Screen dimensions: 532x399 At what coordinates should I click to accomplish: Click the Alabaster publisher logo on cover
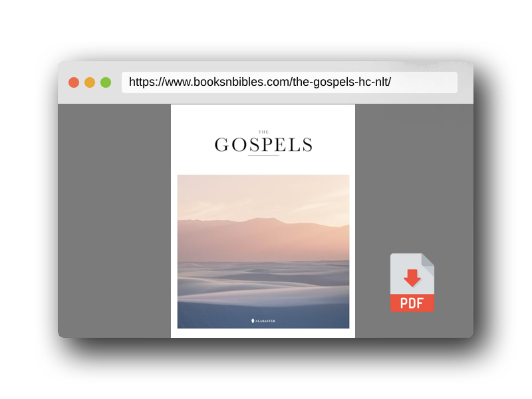coord(263,321)
